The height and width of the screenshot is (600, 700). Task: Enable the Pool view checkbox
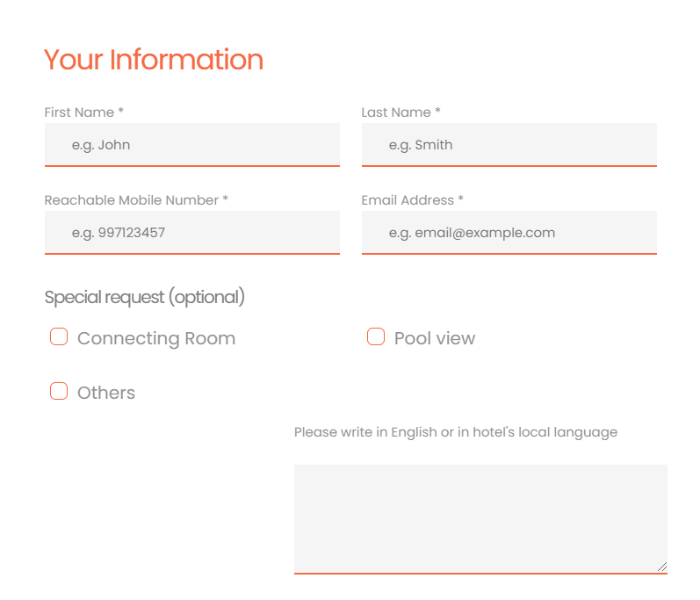click(x=376, y=336)
